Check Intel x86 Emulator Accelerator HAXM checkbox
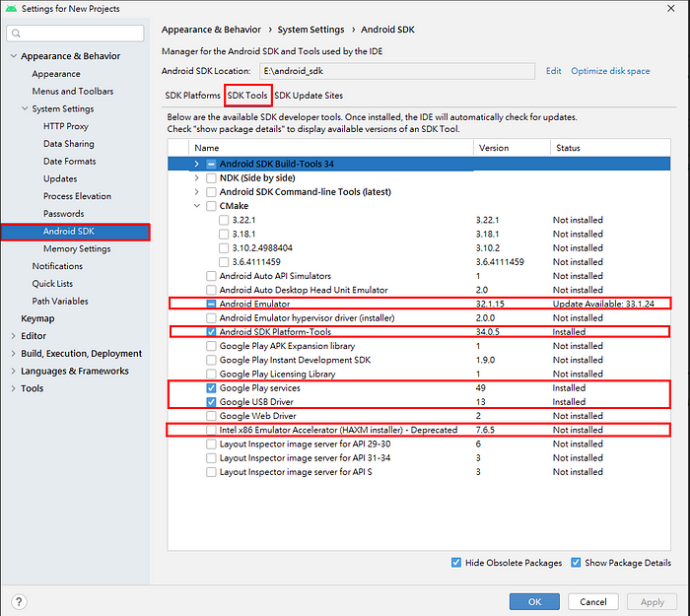This screenshot has width=690, height=616. [x=211, y=430]
